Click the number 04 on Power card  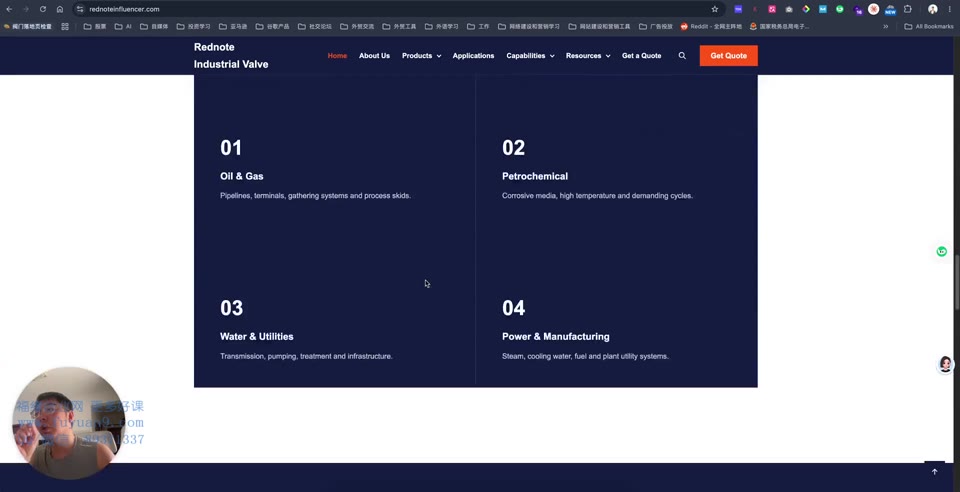(514, 308)
